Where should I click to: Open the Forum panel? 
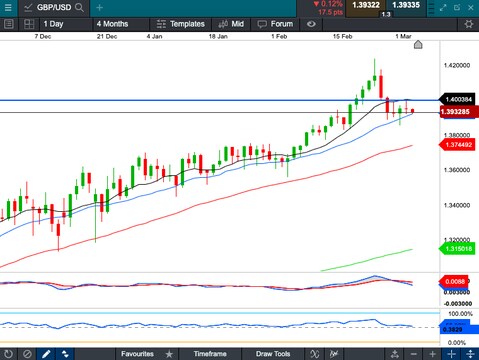click(x=275, y=24)
